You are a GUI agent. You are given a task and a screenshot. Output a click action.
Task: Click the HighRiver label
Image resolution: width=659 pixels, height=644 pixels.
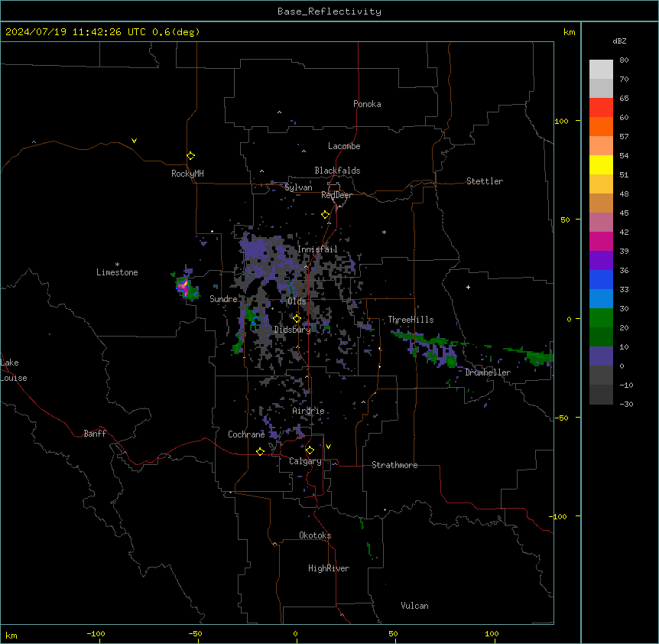[x=329, y=568]
